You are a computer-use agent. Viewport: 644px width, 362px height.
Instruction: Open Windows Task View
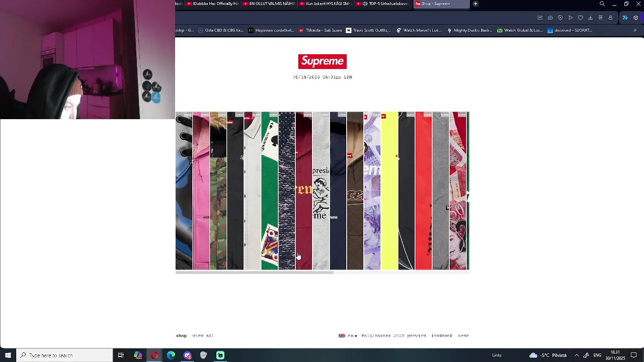(x=121, y=355)
